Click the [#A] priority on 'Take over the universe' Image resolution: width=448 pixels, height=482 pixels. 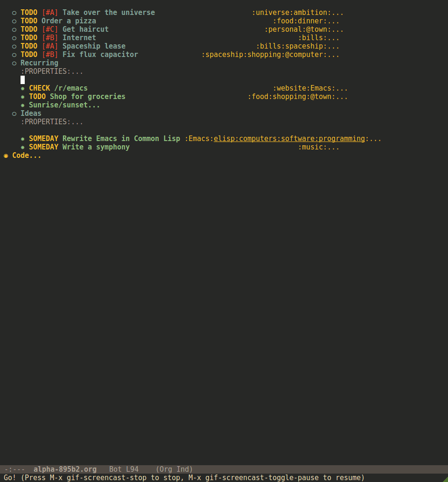pos(50,13)
